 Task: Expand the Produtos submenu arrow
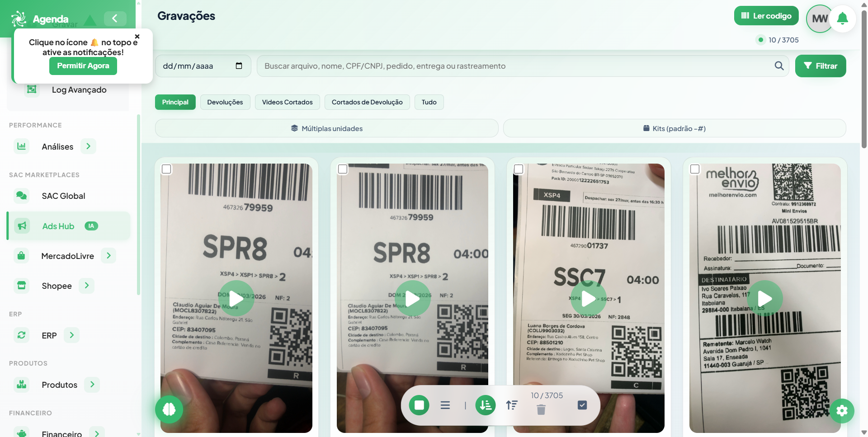92,385
